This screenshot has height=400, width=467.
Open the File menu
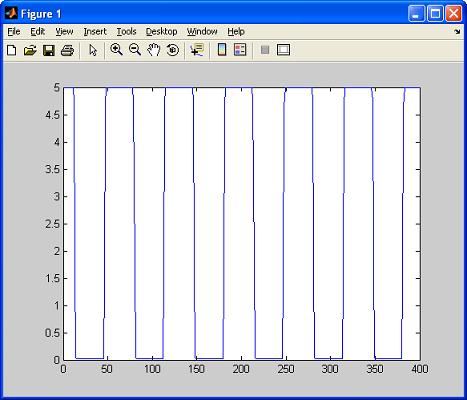pyautogui.click(x=14, y=32)
